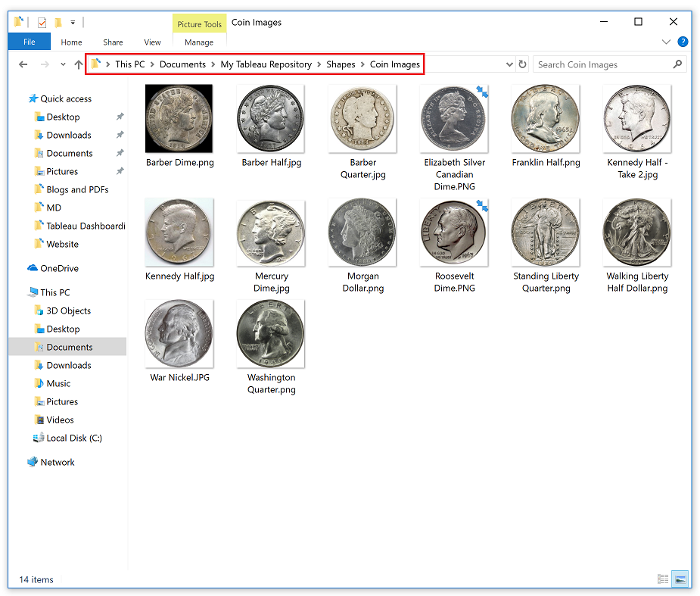Select the Morgan Dollar.png thumbnail
This screenshot has height=596, width=700.
click(362, 233)
